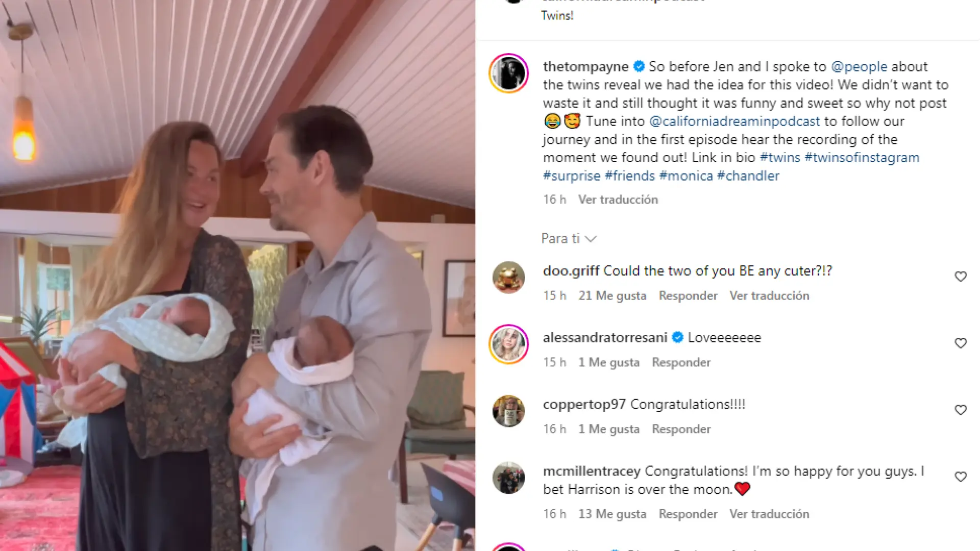This screenshot has width=980, height=551.
Task: Open alessandratorresani's profile avatar
Action: click(508, 344)
